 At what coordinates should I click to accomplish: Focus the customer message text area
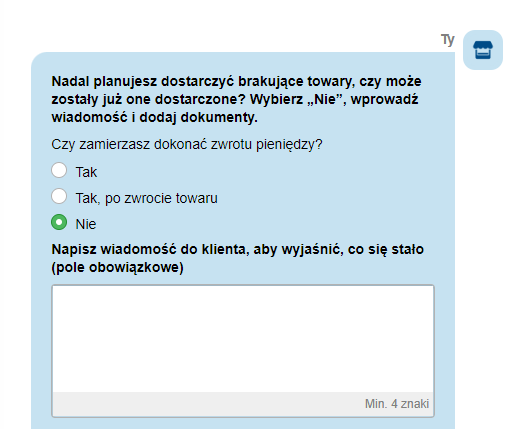[243, 339]
